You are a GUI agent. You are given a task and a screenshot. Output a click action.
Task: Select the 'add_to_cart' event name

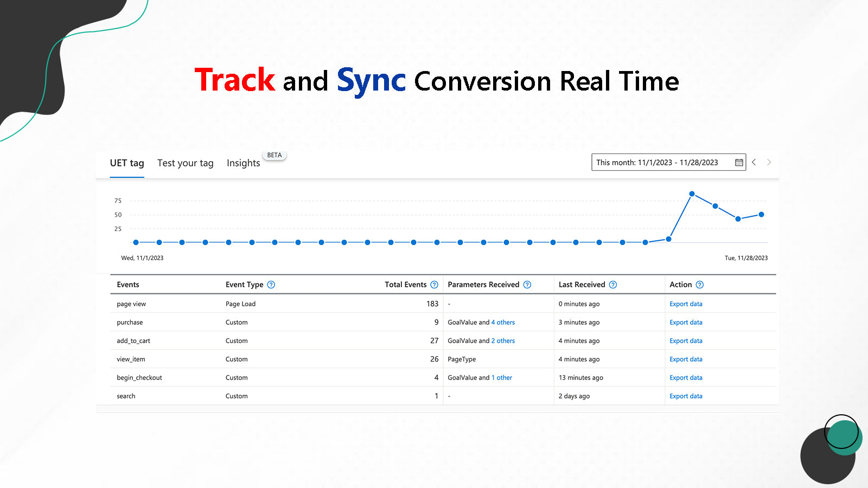tap(133, 341)
